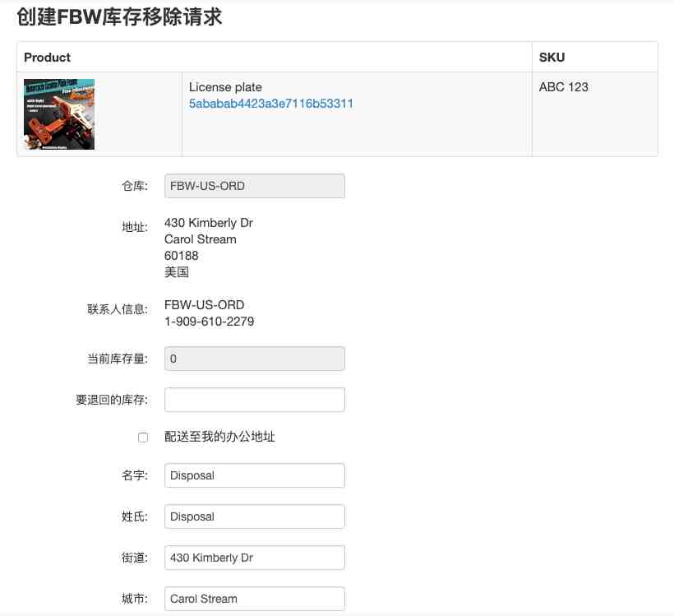
Task: Click the 当前库存量 field showing 0
Action: tap(255, 359)
